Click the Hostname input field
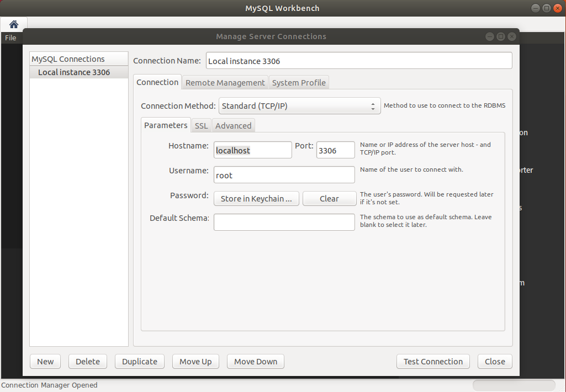The image size is (566, 392). [252, 150]
